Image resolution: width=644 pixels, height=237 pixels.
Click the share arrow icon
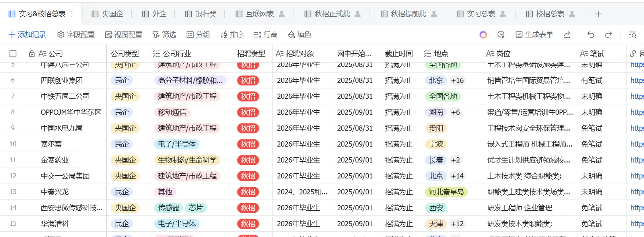(x=567, y=35)
